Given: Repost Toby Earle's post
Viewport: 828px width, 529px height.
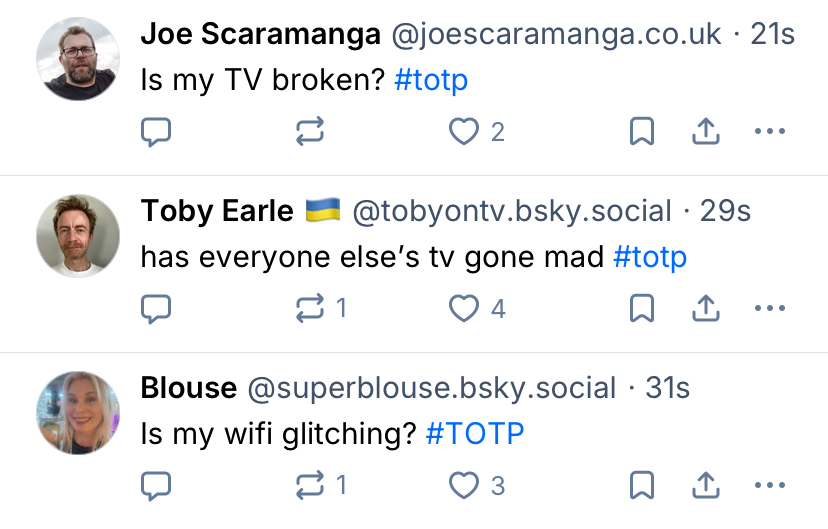Looking at the screenshot, I should pyautogui.click(x=311, y=308).
